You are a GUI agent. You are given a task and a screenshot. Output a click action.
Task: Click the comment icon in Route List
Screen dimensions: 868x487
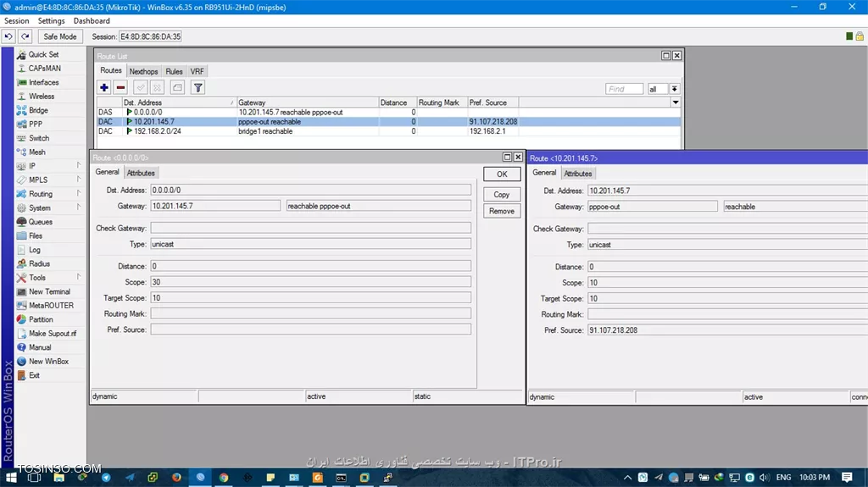177,87
